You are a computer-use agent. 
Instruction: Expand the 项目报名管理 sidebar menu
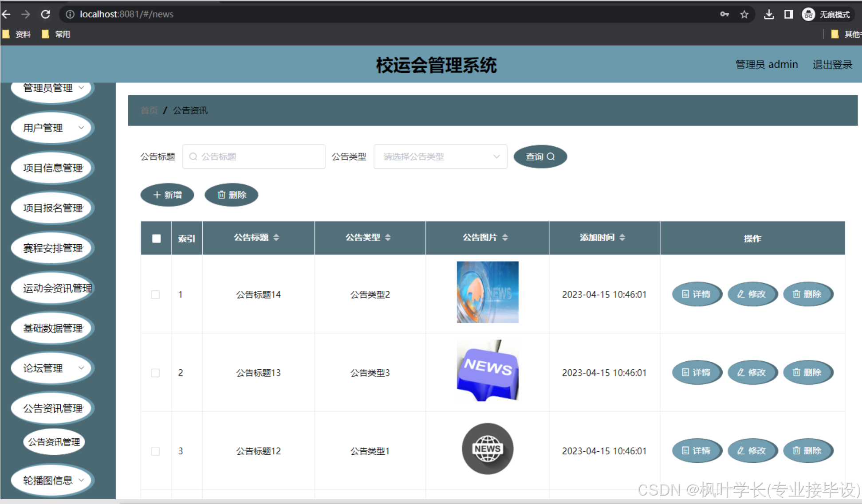click(52, 208)
